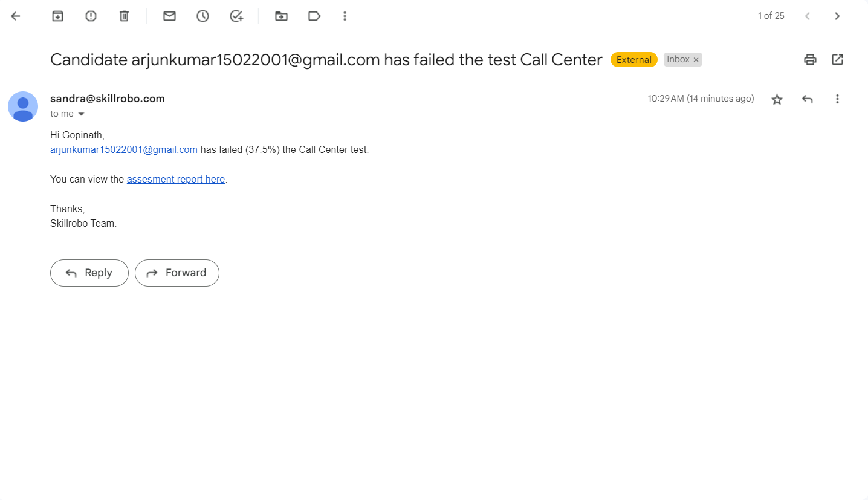
Task: Remove the Inbox label
Action: (x=696, y=60)
